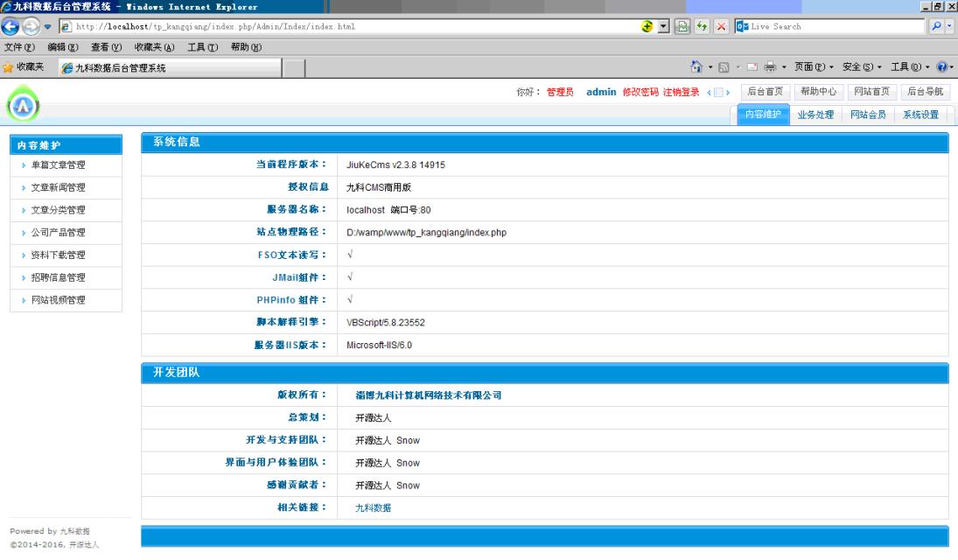
Task: Refresh the page with the green arrows icon
Action: 702,26
